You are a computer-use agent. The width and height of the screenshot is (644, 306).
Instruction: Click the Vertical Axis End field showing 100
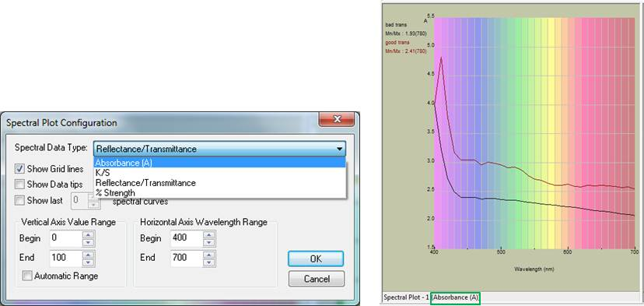65,259
